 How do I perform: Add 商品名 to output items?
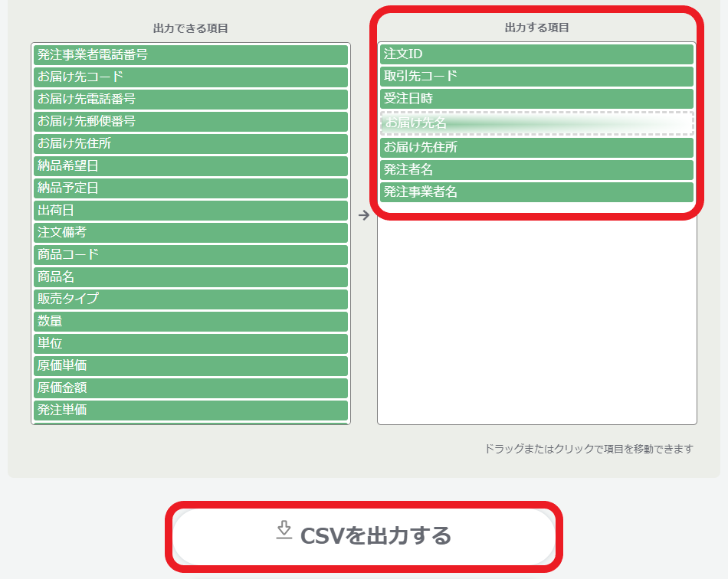pyautogui.click(x=190, y=277)
